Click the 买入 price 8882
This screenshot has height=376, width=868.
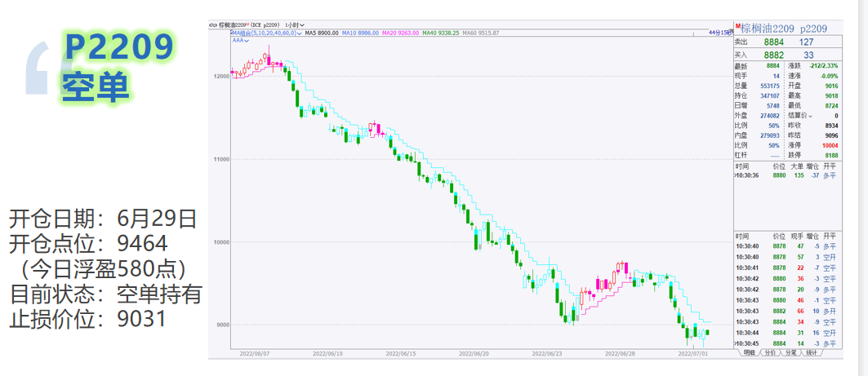pyautogui.click(x=772, y=55)
